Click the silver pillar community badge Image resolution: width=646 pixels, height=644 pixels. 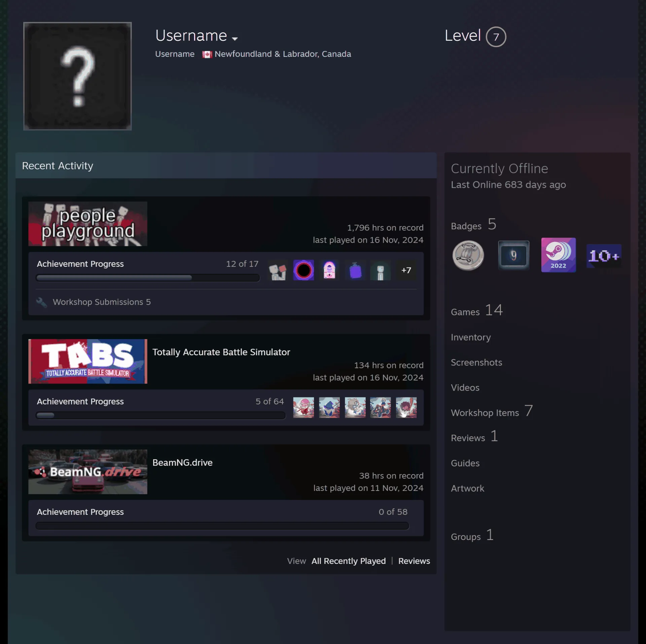468,255
